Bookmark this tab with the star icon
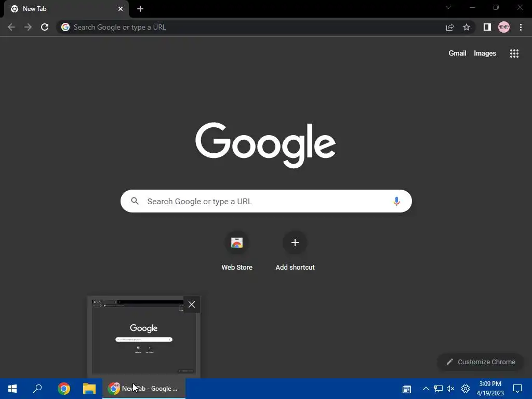This screenshot has height=399, width=532. pos(467,27)
